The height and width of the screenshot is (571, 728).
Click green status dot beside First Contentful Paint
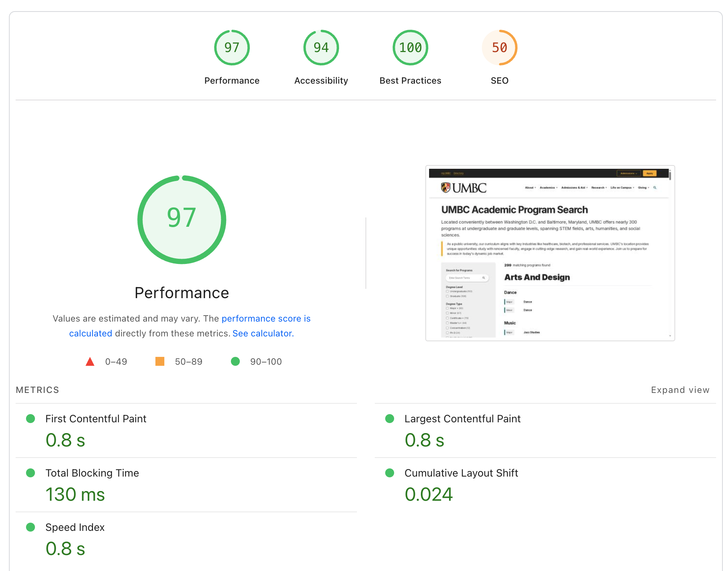pyautogui.click(x=30, y=419)
